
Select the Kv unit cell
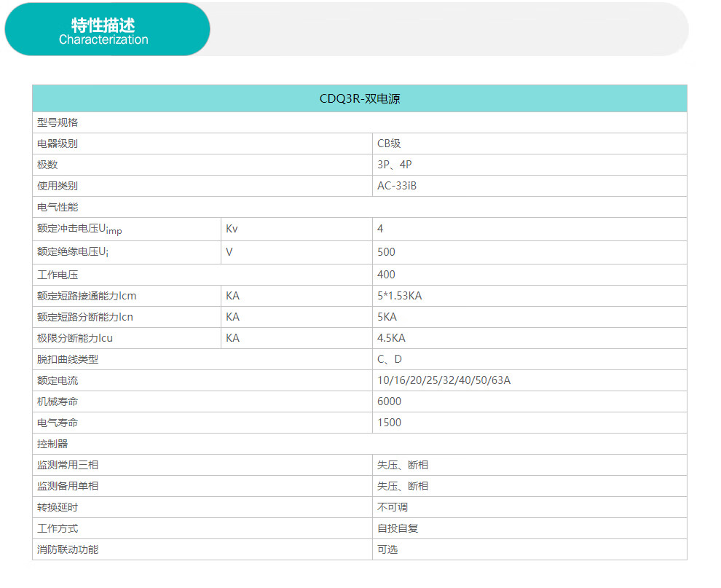click(296, 229)
